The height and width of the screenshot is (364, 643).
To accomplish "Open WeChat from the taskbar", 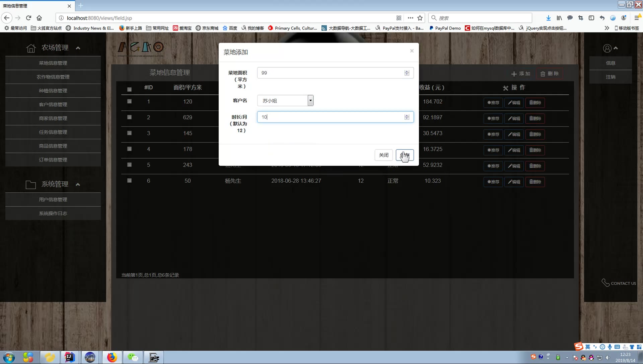I will pyautogui.click(x=133, y=357).
